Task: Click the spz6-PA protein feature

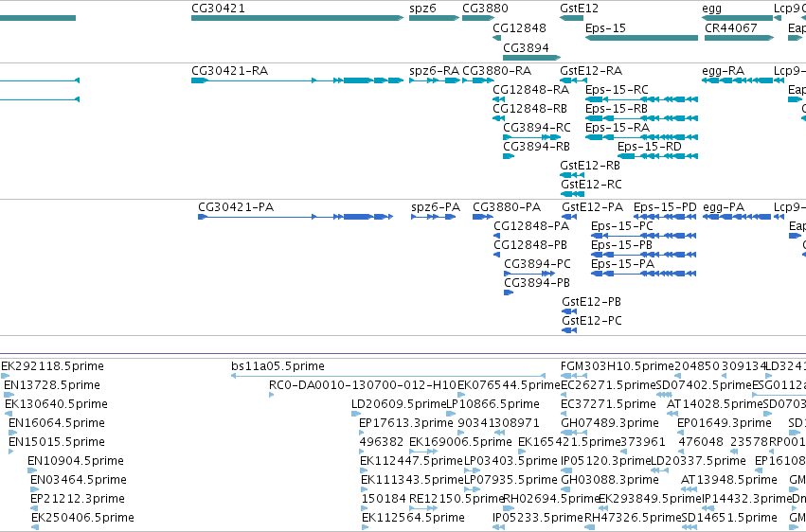Action: click(434, 217)
